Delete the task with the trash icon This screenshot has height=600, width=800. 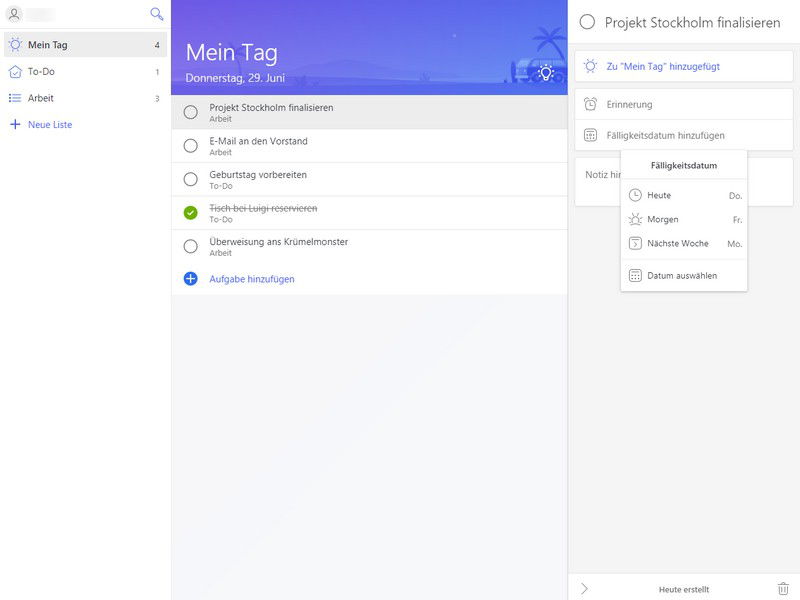point(783,588)
